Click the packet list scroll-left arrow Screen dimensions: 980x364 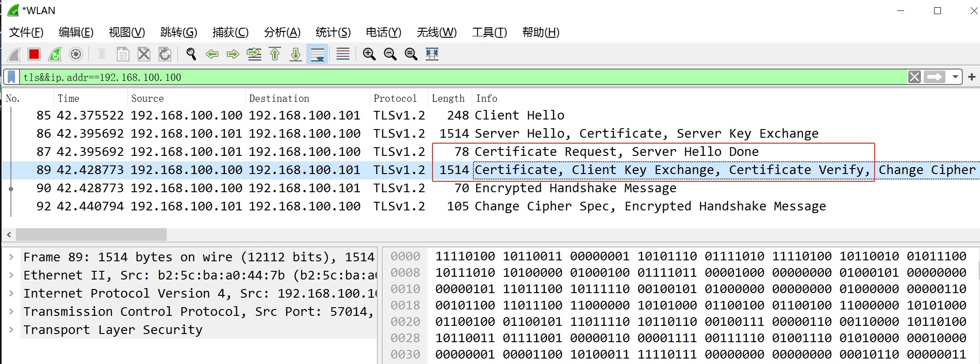[x=9, y=234]
